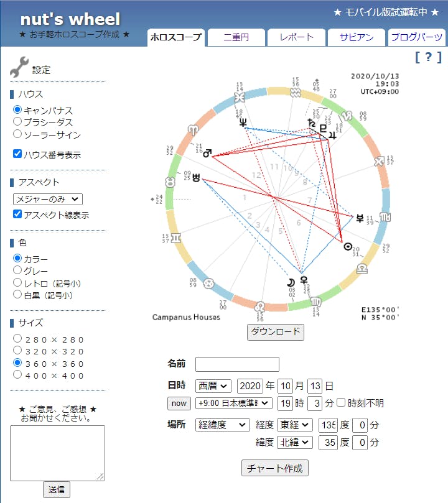This screenshot has height=503, width=448.
Task: Click the Gemini sign symbol on wheel
Action: tap(176, 238)
